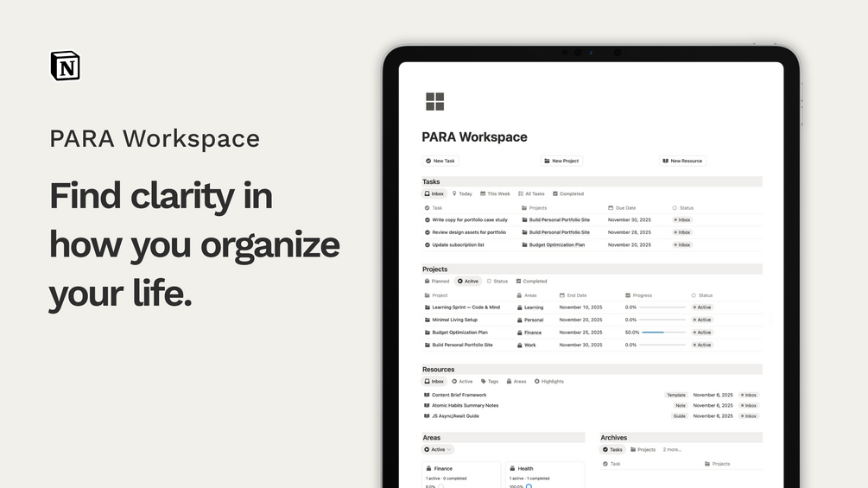Open the Resources Highlights tab
Screen dimensions: 868x488
549,381
